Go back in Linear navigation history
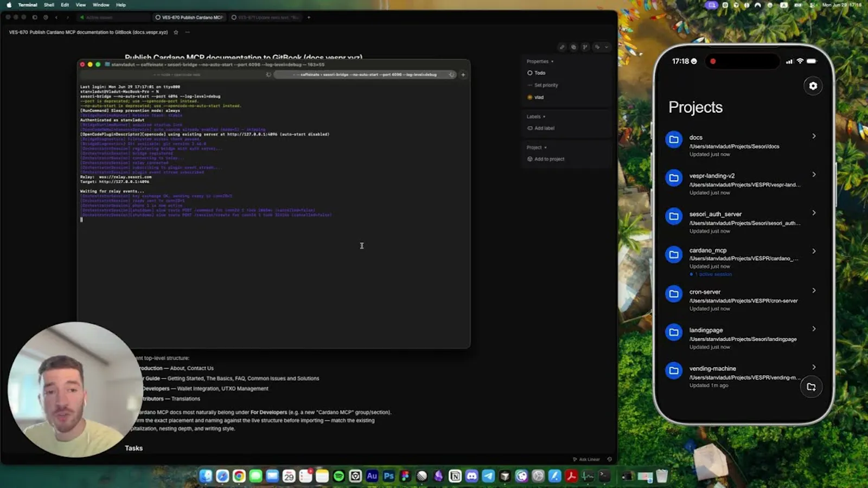The height and width of the screenshot is (488, 868). 56,17
